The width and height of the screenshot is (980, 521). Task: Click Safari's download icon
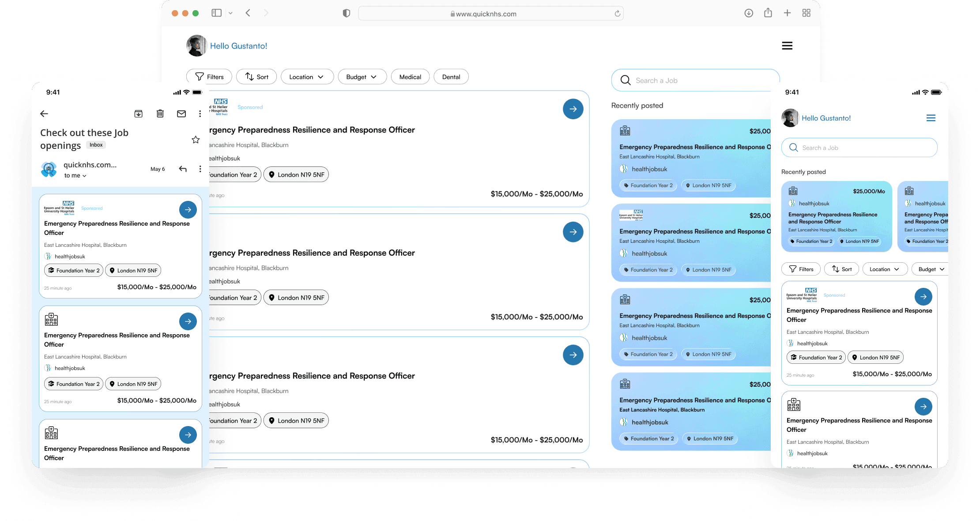pyautogui.click(x=749, y=13)
